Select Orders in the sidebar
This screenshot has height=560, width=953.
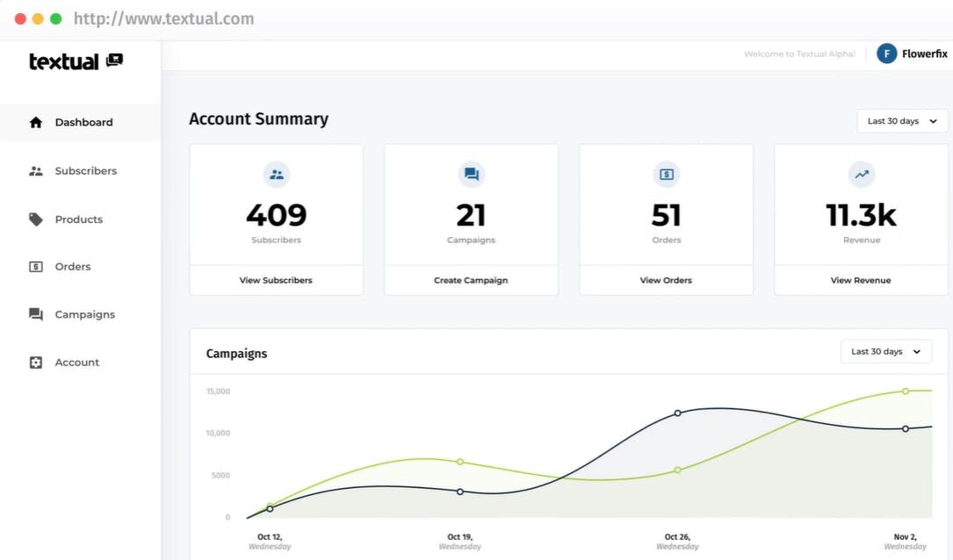[x=80, y=267]
